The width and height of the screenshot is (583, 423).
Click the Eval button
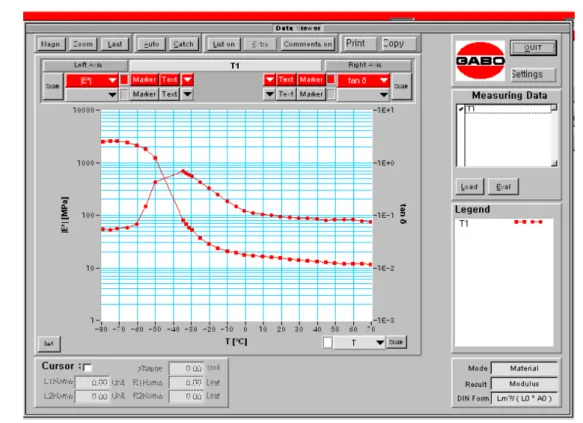tap(503, 187)
